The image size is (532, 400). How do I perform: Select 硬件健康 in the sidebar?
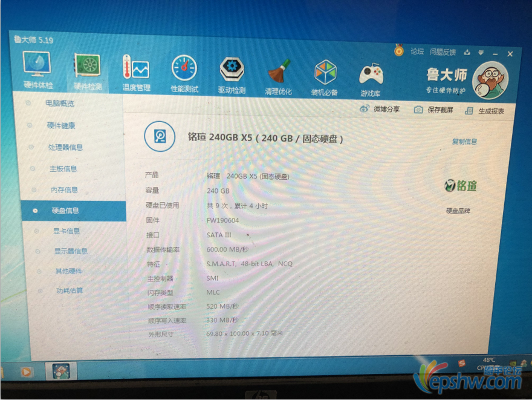tap(61, 125)
